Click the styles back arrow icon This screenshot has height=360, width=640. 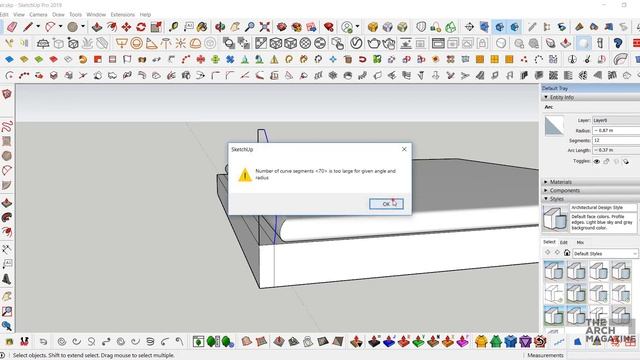pos(548,253)
